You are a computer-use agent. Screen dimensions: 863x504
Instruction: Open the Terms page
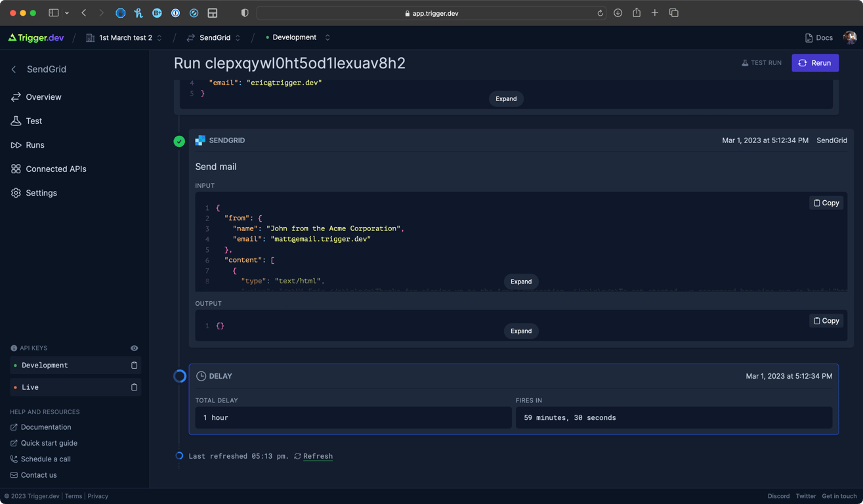point(74,496)
